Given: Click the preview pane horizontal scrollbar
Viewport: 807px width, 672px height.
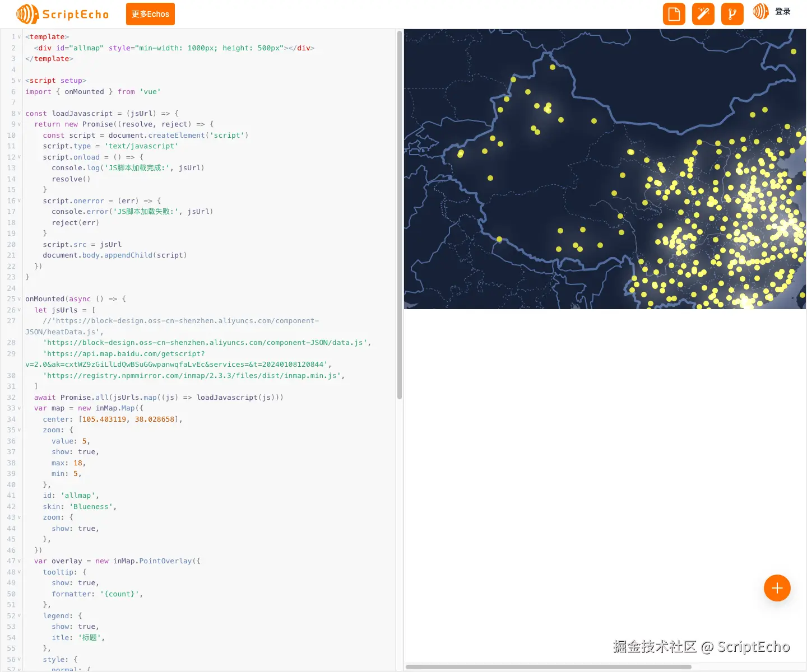Looking at the screenshot, I should coord(549,667).
